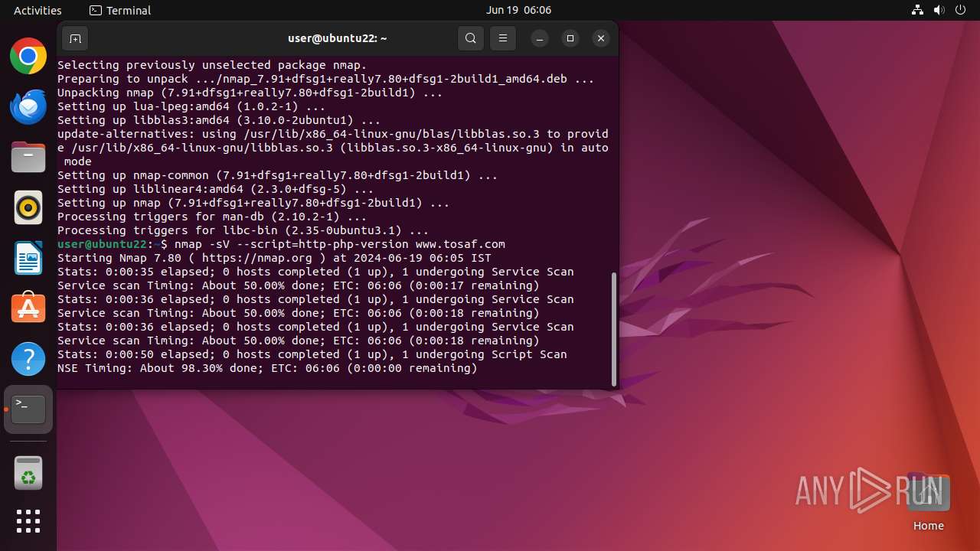
Task: Open the clock and calendar panel
Action: 518,10
